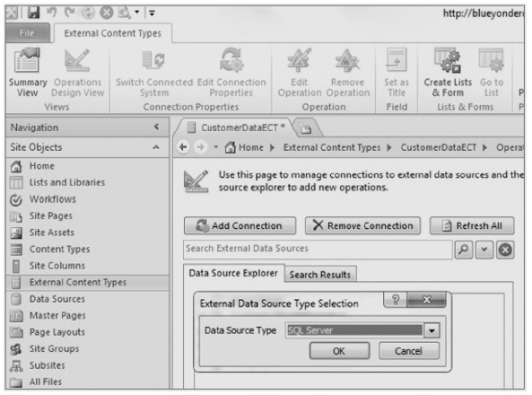This screenshot has height=395, width=532.
Task: Switch to Summary View
Action: point(28,73)
